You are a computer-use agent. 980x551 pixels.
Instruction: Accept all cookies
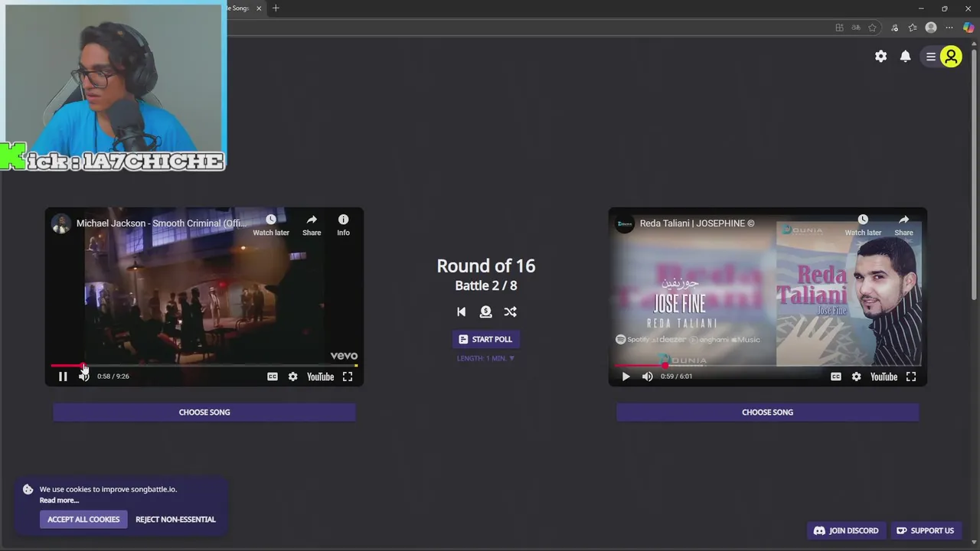coord(83,519)
